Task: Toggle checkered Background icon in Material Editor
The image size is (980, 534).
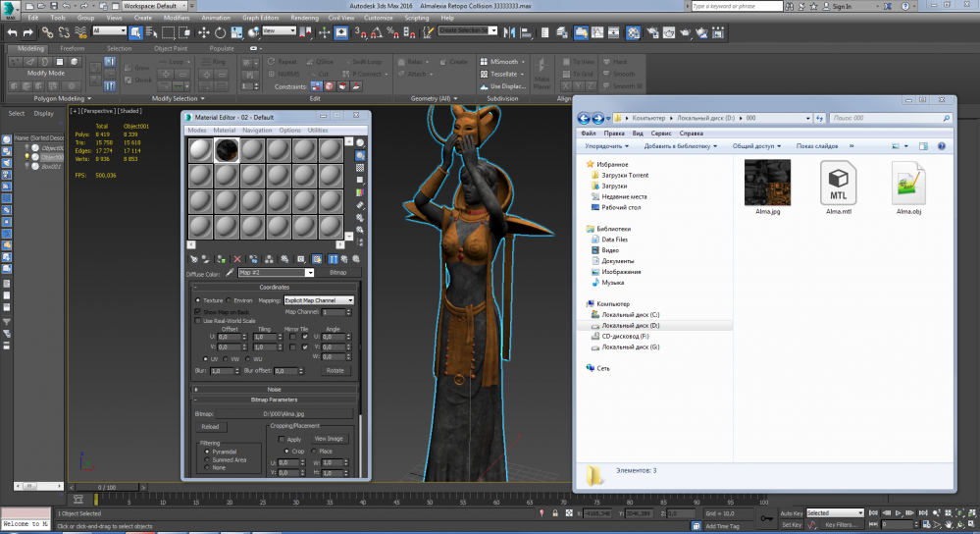Action: (361, 168)
